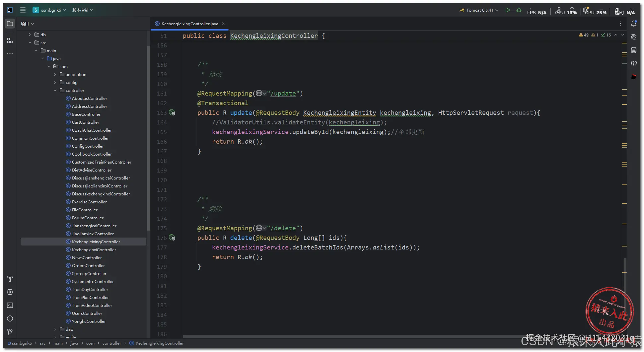Open the Problems tool window
Image resolution: width=644 pixels, height=352 pixels.
(10, 318)
